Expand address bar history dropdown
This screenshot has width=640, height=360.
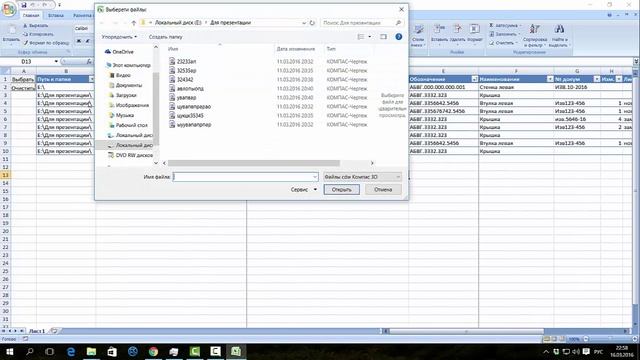click(x=304, y=23)
